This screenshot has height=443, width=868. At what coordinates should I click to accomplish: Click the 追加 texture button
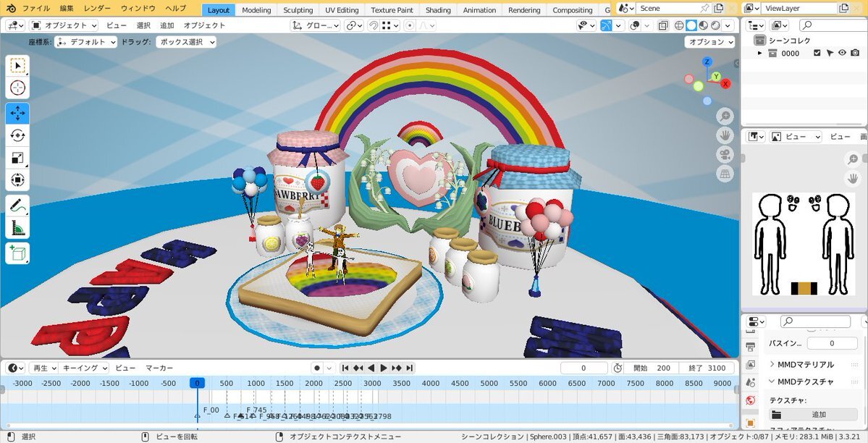813,414
